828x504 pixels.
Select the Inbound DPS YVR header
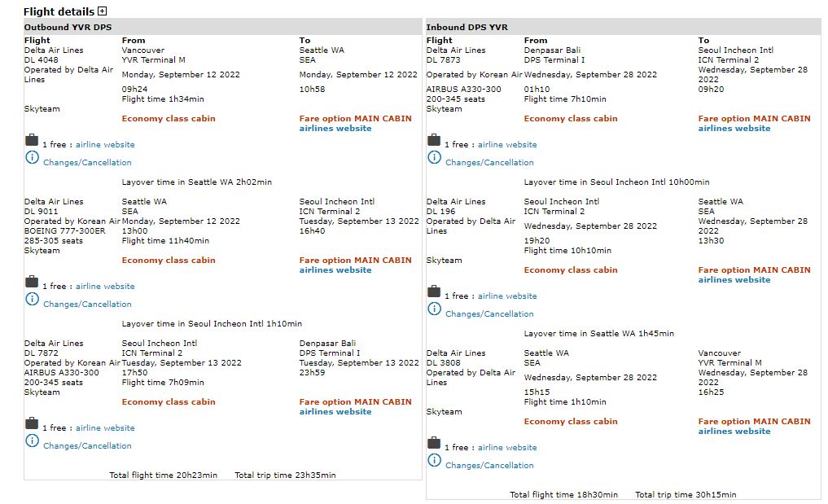tap(467, 27)
